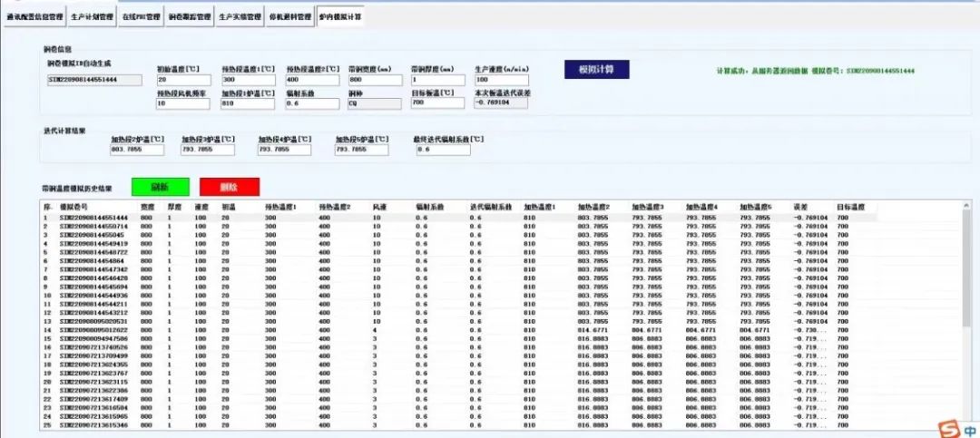This screenshot has width=980, height=438.
Task: Click the 加热段4炉温 result field
Action: pyautogui.click(x=284, y=150)
